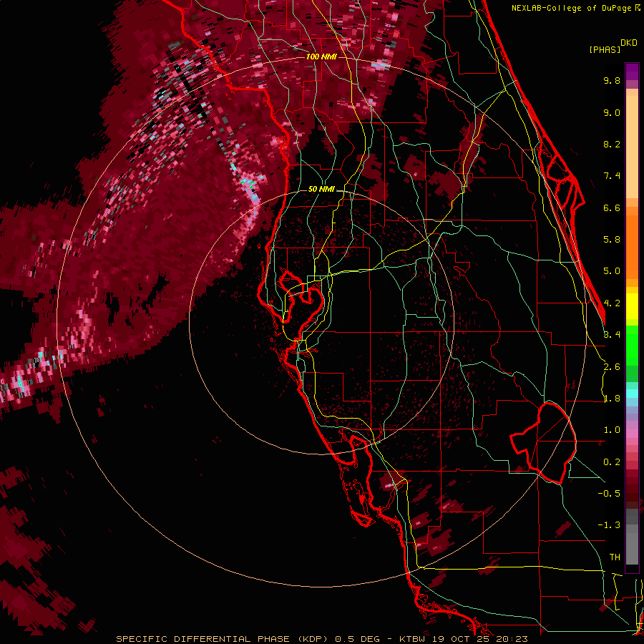The height and width of the screenshot is (644, 644).
Task: Click the 3.4 color scale value
Action: [x=612, y=335]
